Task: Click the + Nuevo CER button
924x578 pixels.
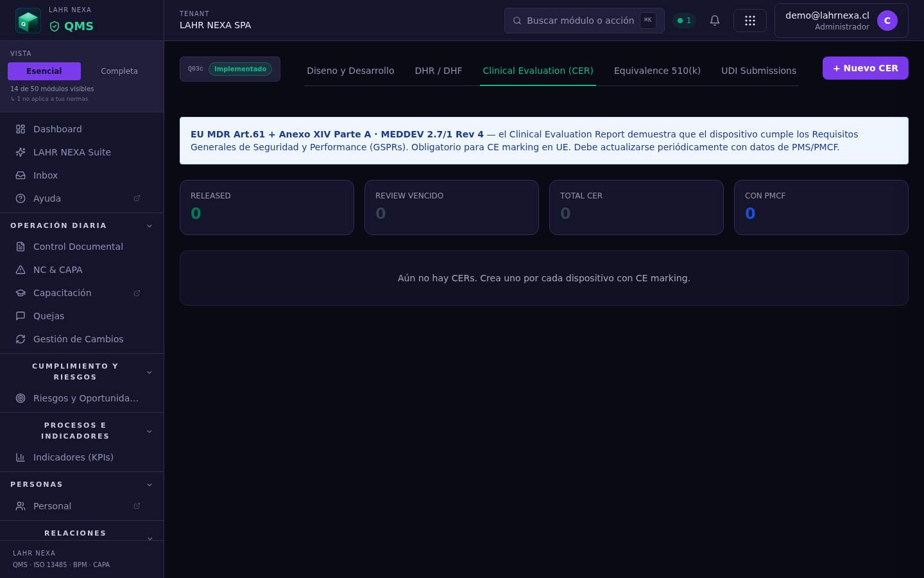Action: pyautogui.click(x=866, y=68)
